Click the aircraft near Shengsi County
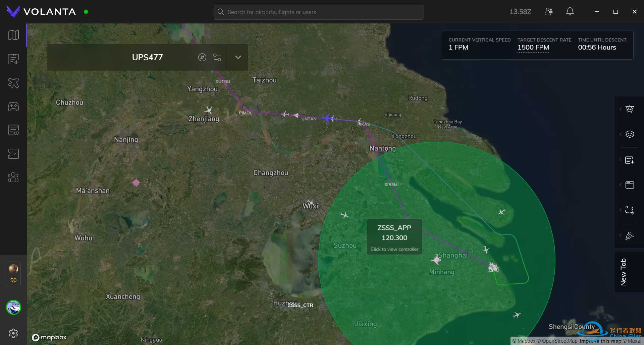The width and height of the screenshot is (644, 345). (x=517, y=315)
